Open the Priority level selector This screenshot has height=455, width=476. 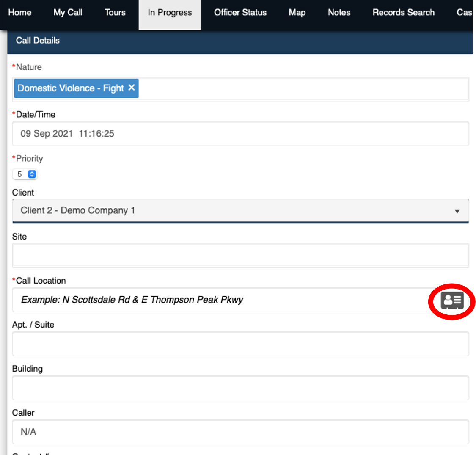point(25,174)
